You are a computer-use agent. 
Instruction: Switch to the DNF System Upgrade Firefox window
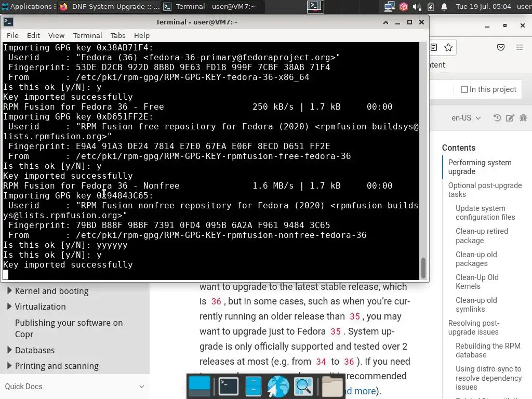click(109, 6)
